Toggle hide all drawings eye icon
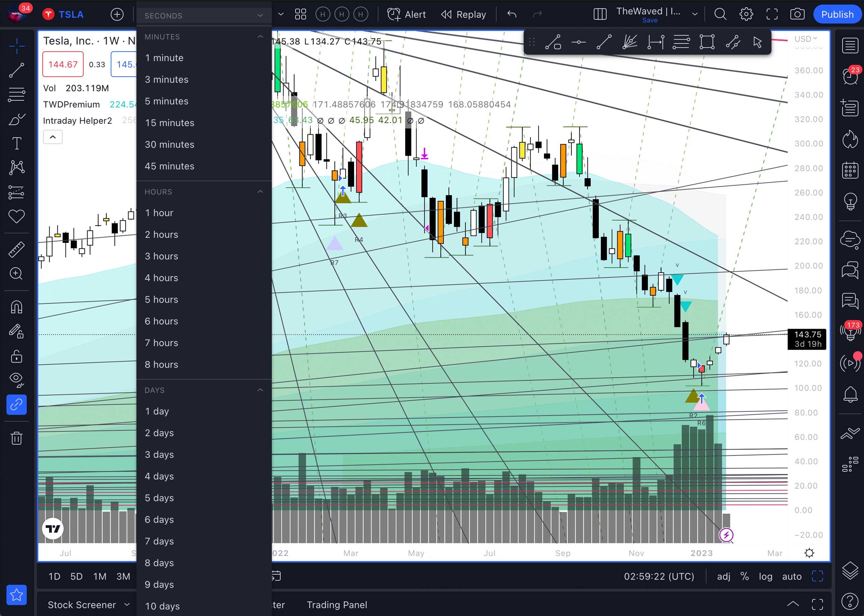 [x=17, y=380]
